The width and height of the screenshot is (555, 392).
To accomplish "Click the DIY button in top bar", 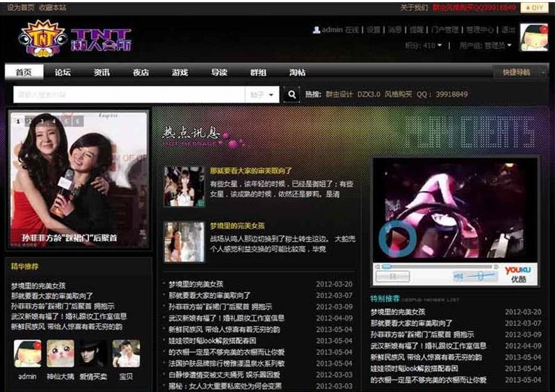I will coord(535,8).
